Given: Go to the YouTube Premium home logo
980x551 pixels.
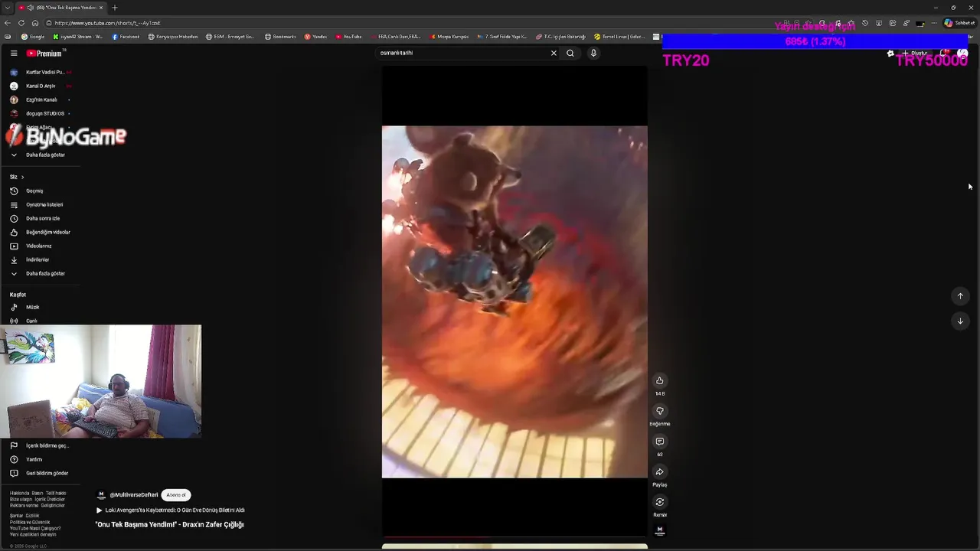Looking at the screenshot, I should [44, 53].
